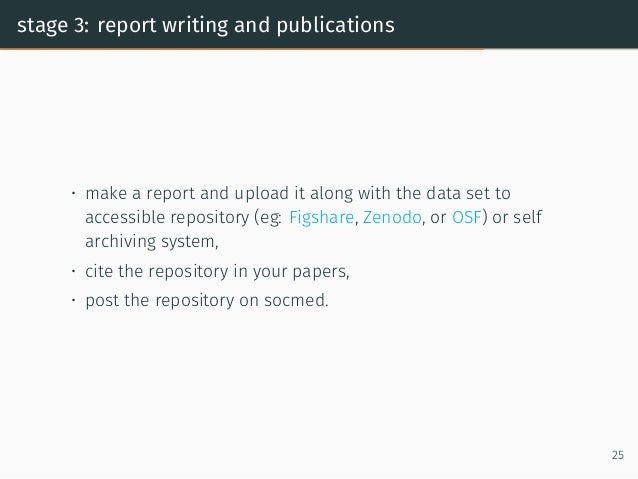The height and width of the screenshot is (479, 638).
Task: Click the phrase 'make a report and upload'
Action: [x=187, y=194]
